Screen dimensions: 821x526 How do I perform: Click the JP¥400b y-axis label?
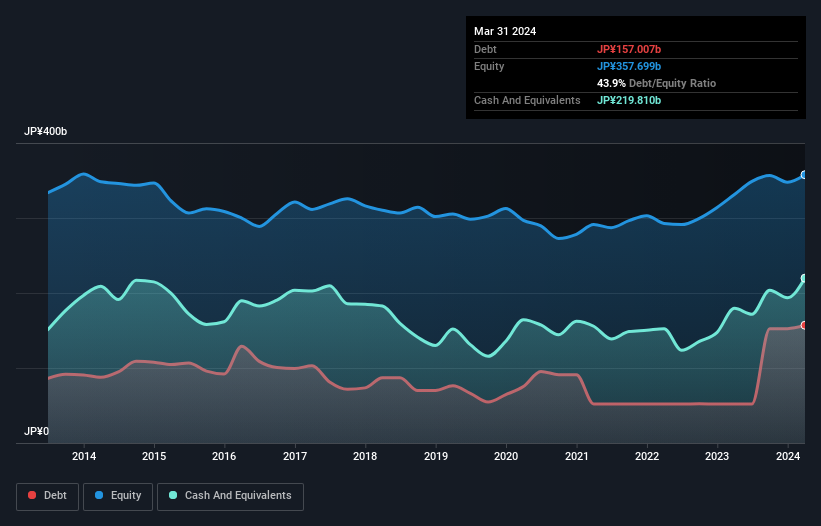tap(45, 132)
